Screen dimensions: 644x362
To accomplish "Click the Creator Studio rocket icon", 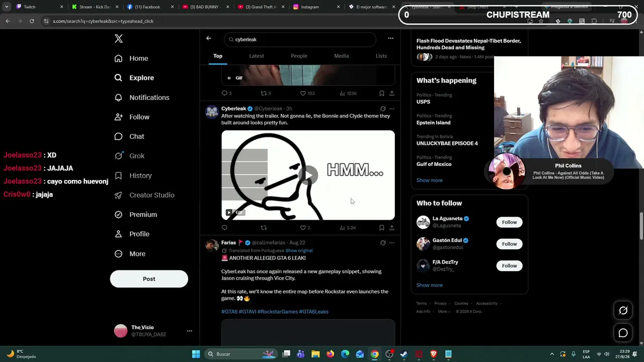I will pos(118,195).
